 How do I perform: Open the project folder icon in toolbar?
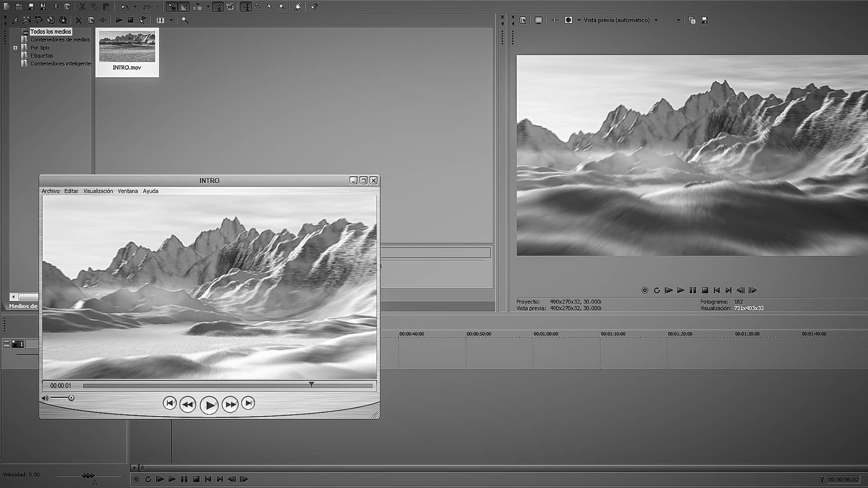pyautogui.click(x=19, y=7)
